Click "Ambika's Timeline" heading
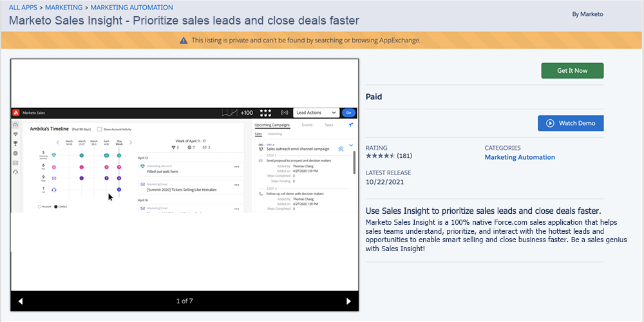644x322 pixels. (x=50, y=129)
